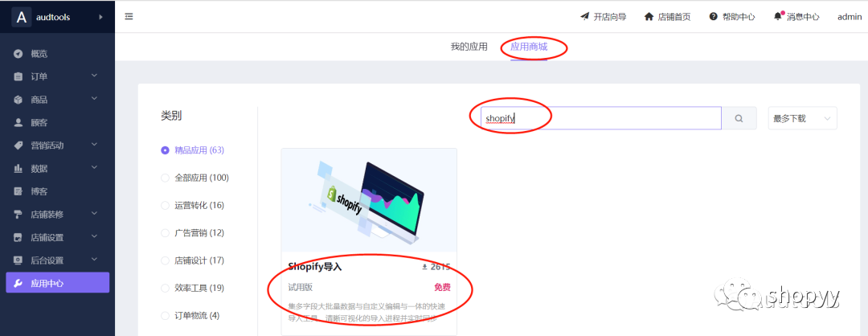Expand the 数据 menu chevron
This screenshot has width=868, height=336.
(94, 167)
